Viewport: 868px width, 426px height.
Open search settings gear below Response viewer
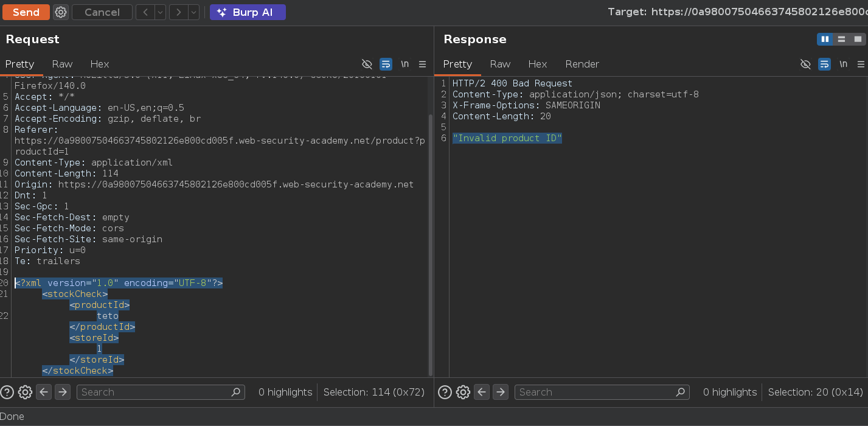point(463,393)
